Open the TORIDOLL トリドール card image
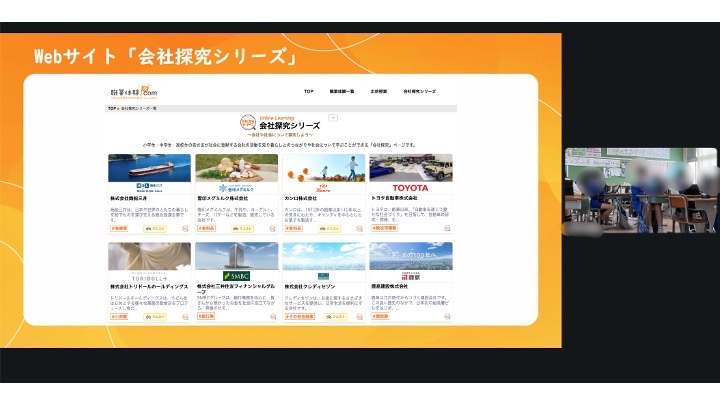 point(149,262)
